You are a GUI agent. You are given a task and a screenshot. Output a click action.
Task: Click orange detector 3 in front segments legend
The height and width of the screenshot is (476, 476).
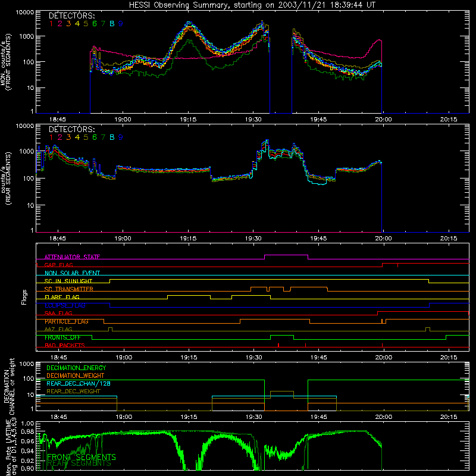click(68, 24)
